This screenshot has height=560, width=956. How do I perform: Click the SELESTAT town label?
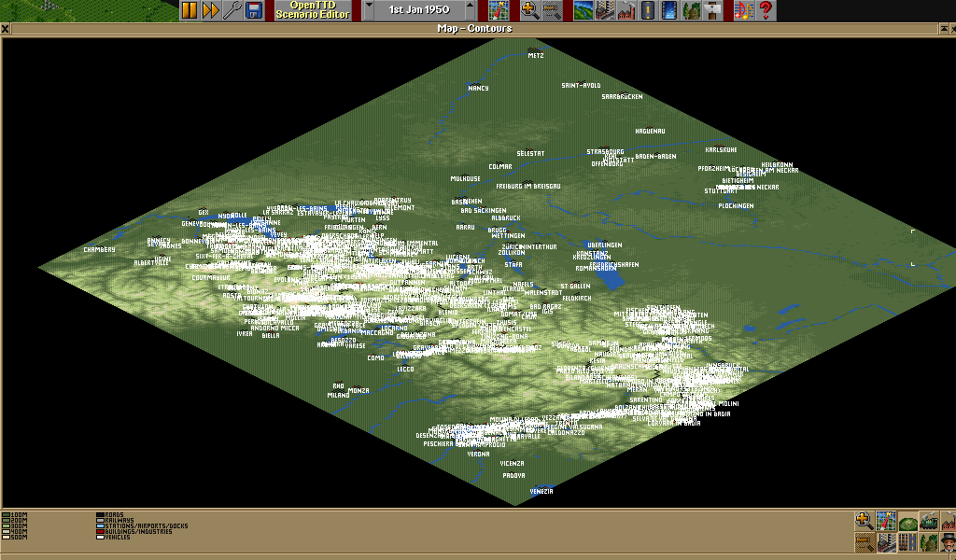click(530, 154)
